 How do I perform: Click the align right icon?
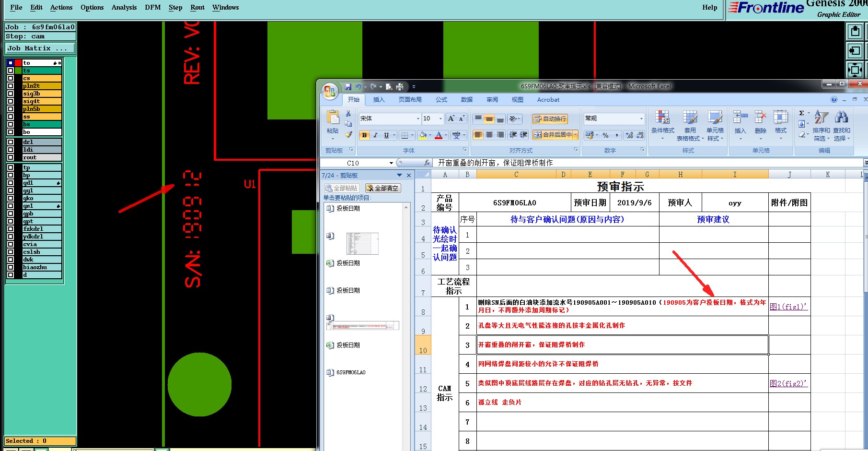pos(500,135)
